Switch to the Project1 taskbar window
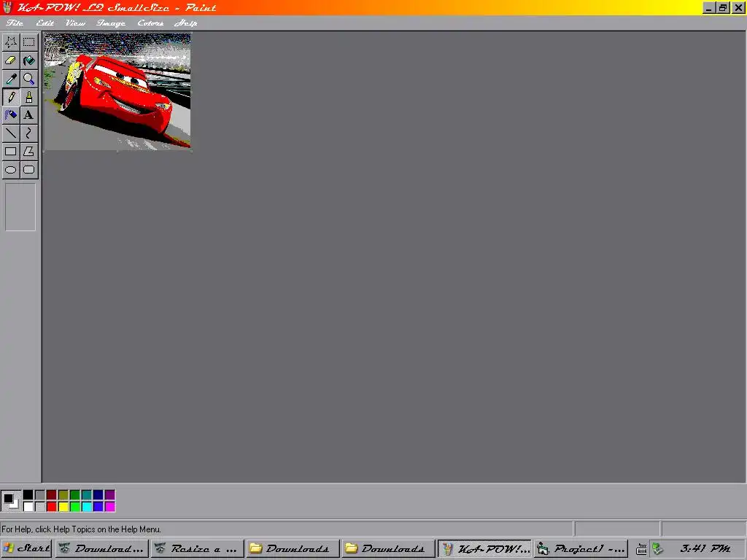Image resolution: width=747 pixels, height=560 pixels. (x=581, y=548)
